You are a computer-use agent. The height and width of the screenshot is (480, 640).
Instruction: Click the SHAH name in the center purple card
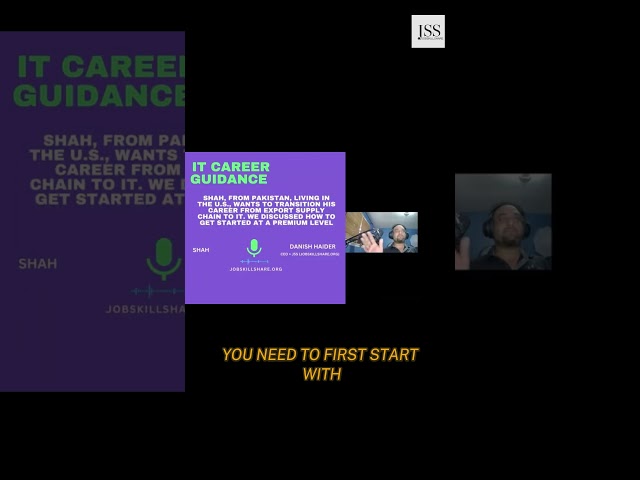click(201, 250)
